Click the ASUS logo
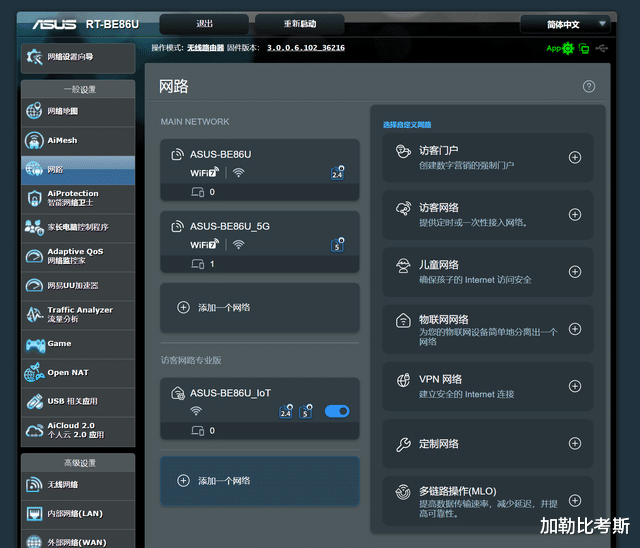This screenshot has width=640, height=548. click(54, 25)
